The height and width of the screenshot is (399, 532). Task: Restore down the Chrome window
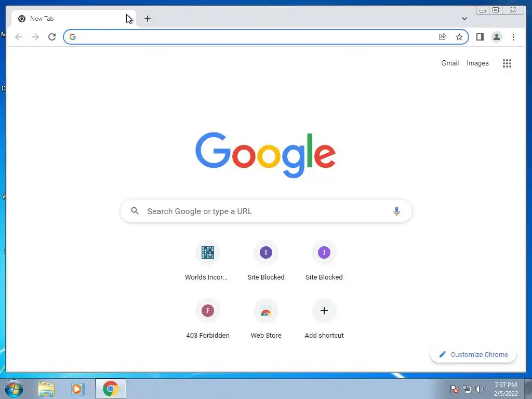coord(496,10)
